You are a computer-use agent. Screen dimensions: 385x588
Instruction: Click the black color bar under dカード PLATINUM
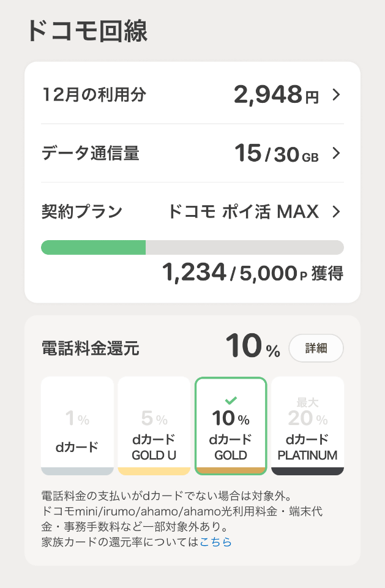point(307,471)
